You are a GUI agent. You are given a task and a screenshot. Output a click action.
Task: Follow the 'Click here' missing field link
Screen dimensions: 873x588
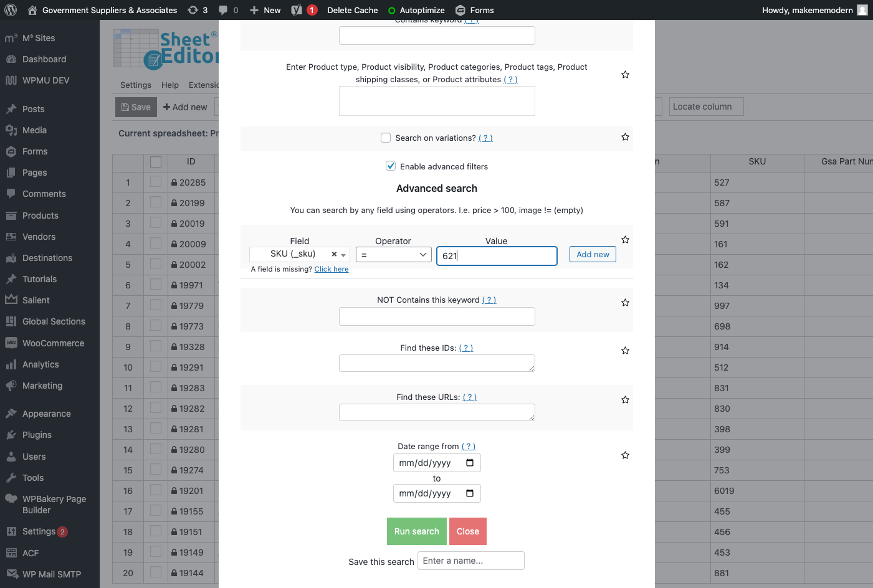pyautogui.click(x=332, y=269)
